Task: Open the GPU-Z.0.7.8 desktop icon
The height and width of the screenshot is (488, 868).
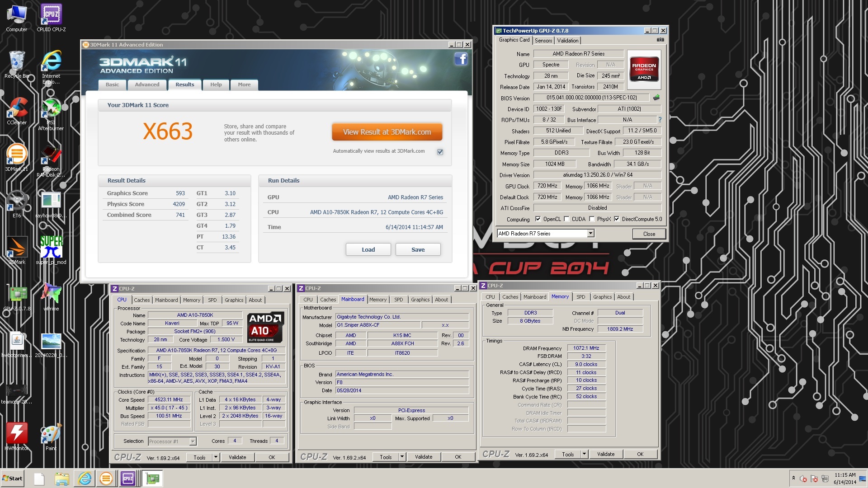Action: [17, 297]
